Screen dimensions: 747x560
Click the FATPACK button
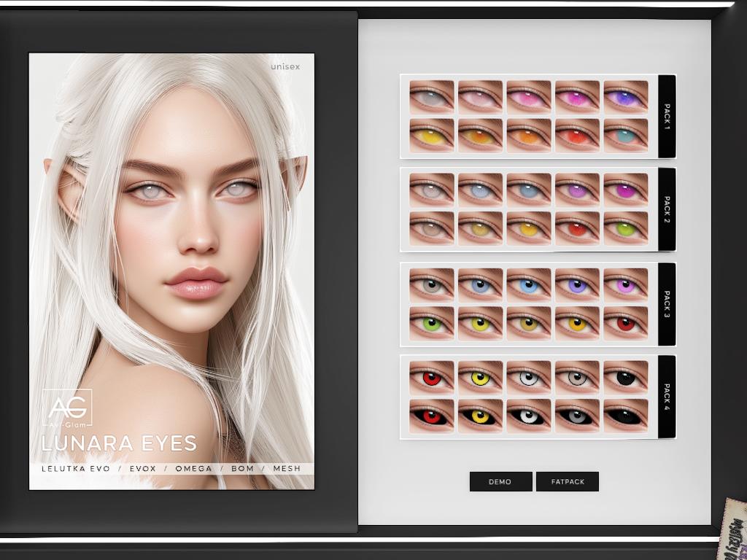(x=567, y=482)
